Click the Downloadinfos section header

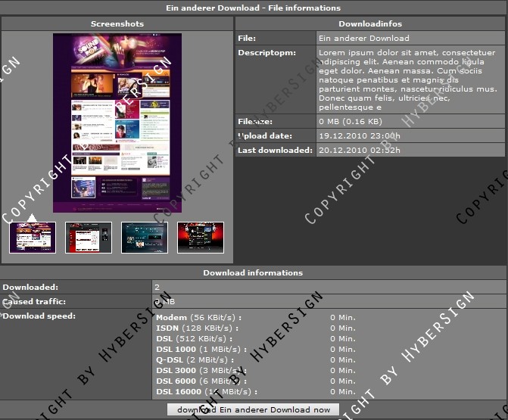370,24
